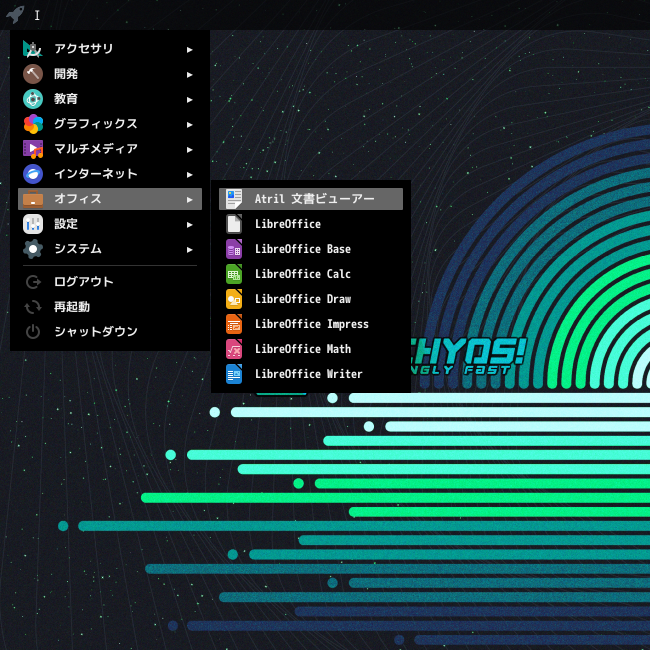
Task: Click the インターネット globe icon
Action: tap(33, 174)
